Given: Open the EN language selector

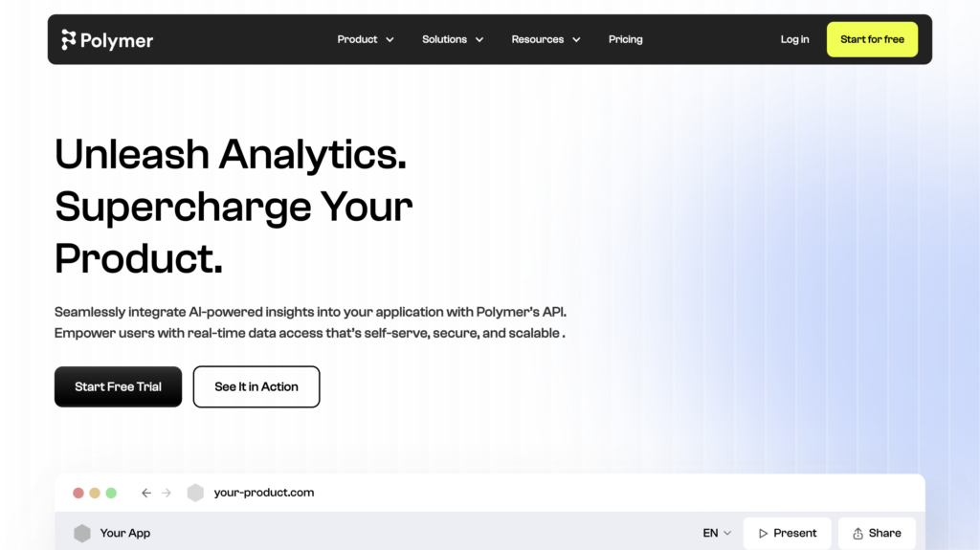Looking at the screenshot, I should [x=717, y=533].
